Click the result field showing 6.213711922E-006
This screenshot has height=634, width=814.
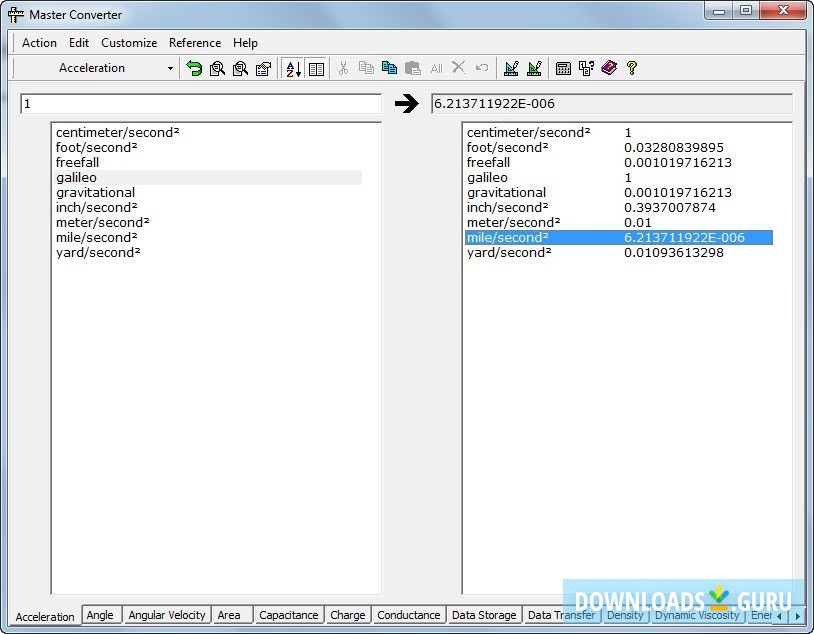612,103
